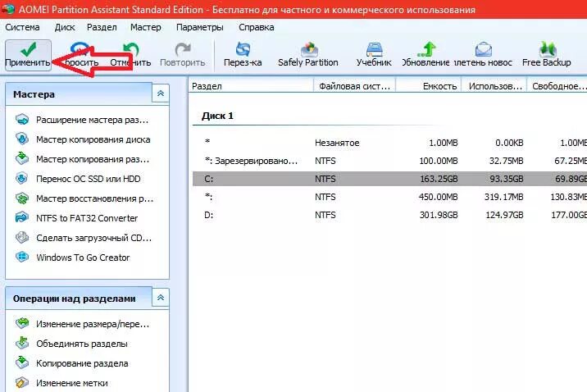Click the Обновление upgrade icon

[x=426, y=49]
